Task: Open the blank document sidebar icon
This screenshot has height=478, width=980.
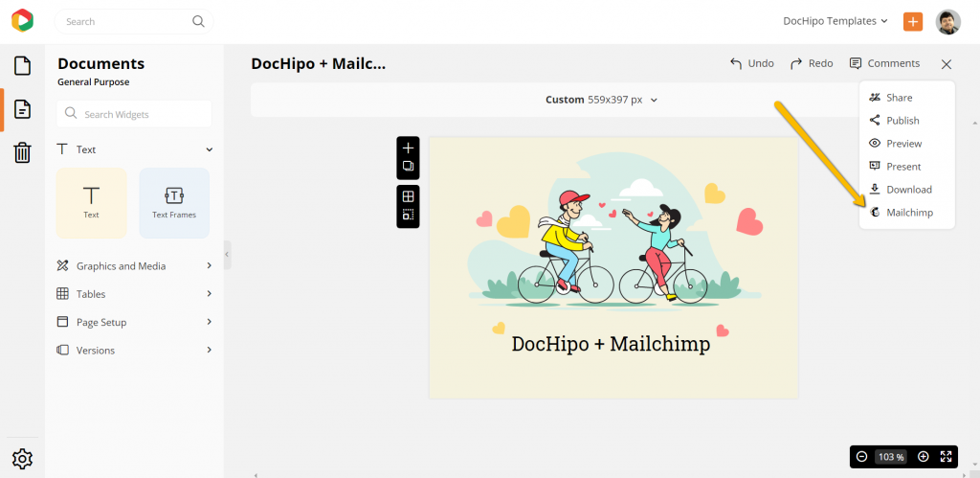Action: coord(23,66)
